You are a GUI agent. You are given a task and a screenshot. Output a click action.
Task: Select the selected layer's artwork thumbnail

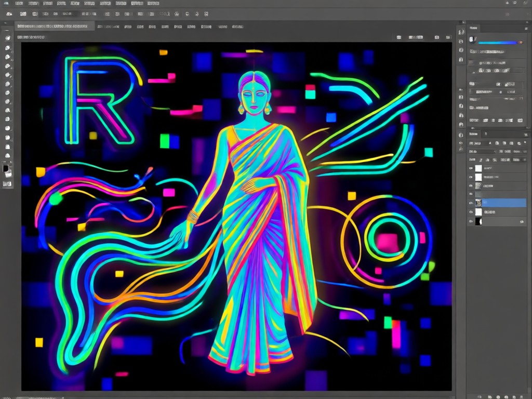[x=478, y=203]
